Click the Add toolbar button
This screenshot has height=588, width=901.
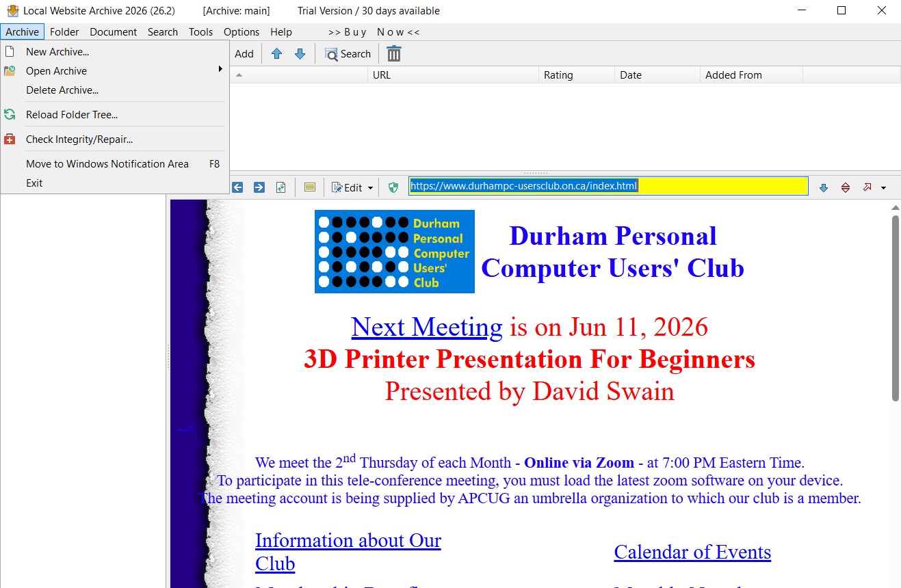244,54
